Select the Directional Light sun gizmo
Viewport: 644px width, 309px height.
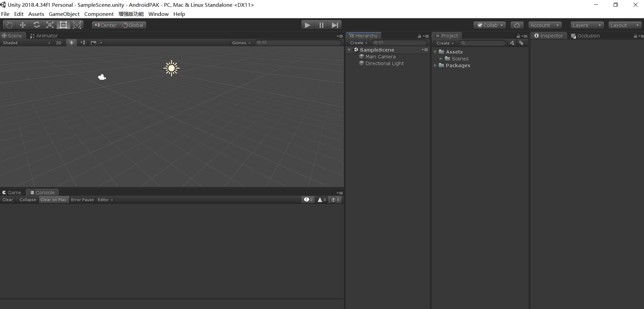click(171, 68)
